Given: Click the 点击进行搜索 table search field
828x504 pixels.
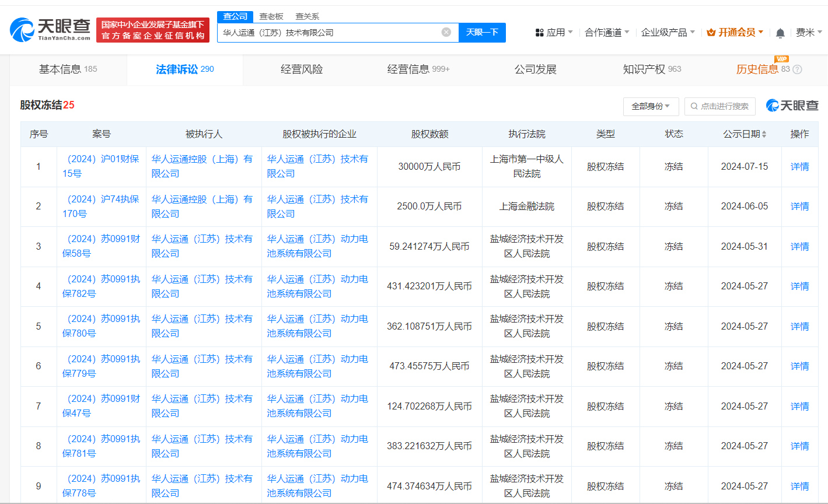Looking at the screenshot, I should 719,106.
